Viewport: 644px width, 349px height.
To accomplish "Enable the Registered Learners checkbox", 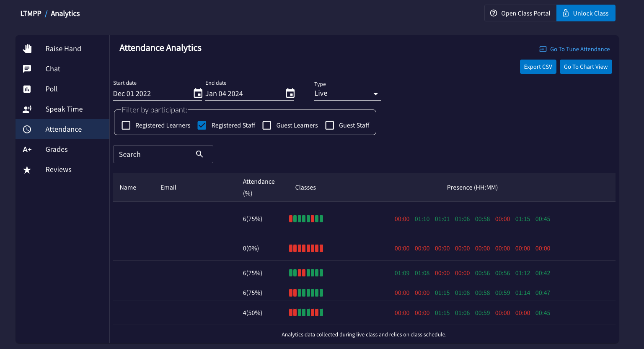I will tap(126, 125).
